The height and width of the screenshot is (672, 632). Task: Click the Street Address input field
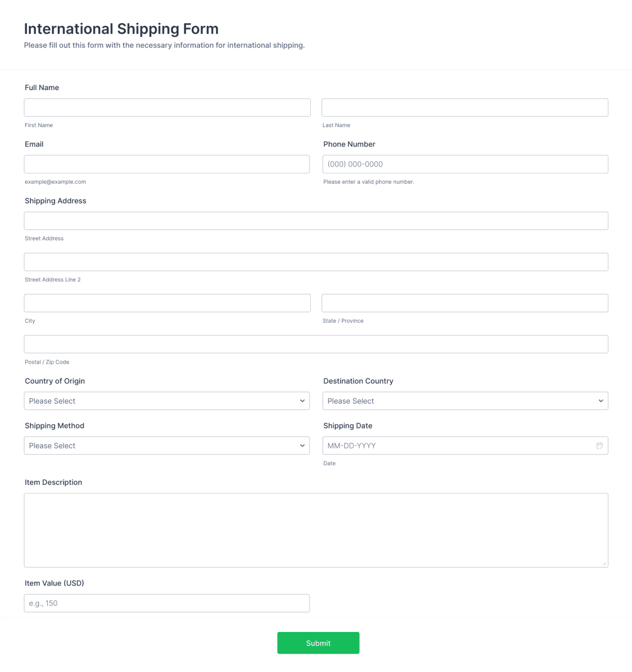[316, 220]
